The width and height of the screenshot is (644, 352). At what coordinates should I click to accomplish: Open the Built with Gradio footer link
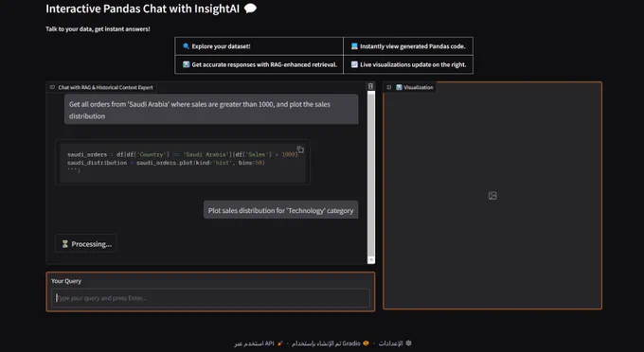point(331,343)
